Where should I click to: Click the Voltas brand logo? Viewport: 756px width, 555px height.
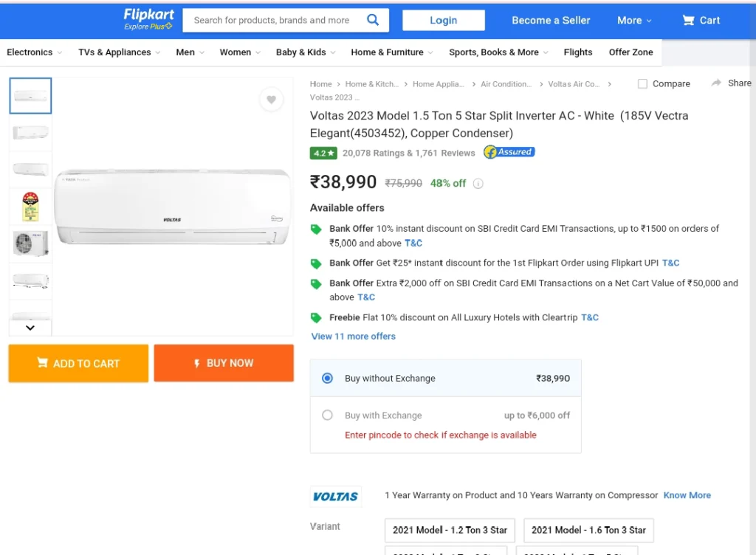point(336,496)
